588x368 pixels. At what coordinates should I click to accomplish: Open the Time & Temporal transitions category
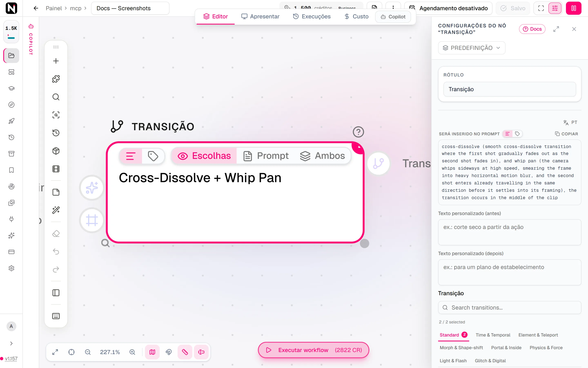tap(493, 335)
